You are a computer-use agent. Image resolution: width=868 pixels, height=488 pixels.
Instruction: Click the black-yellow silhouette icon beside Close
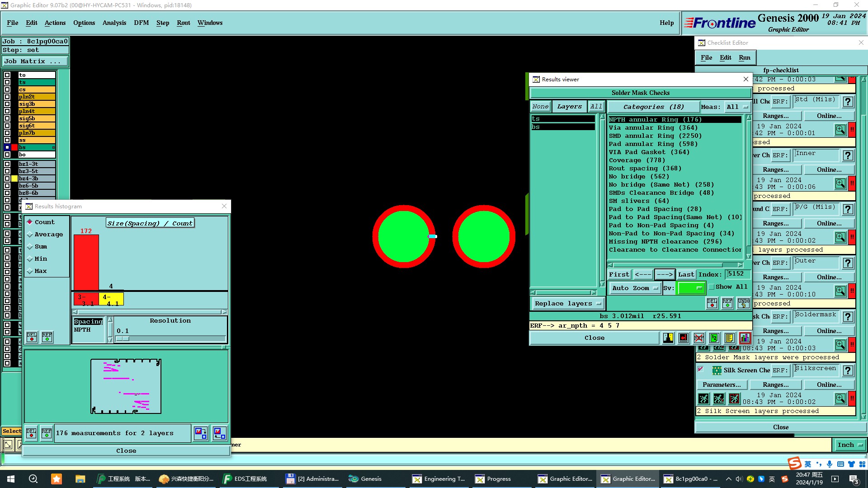pyautogui.click(x=668, y=338)
